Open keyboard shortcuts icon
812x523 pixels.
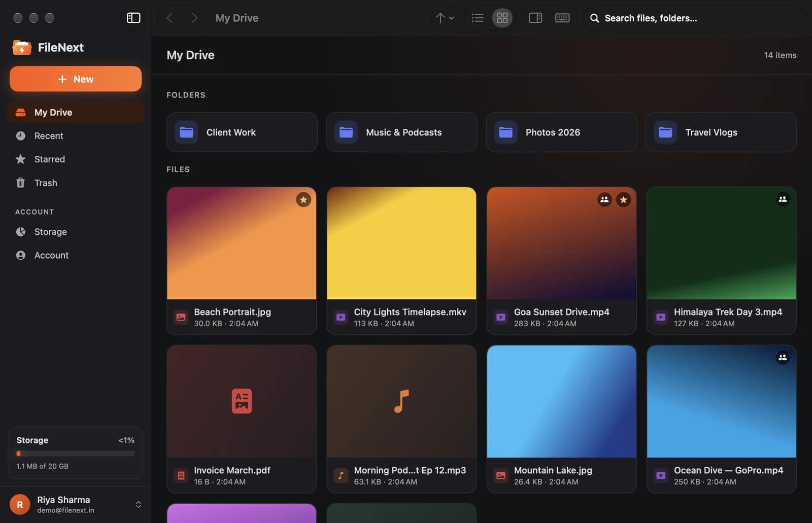562,18
